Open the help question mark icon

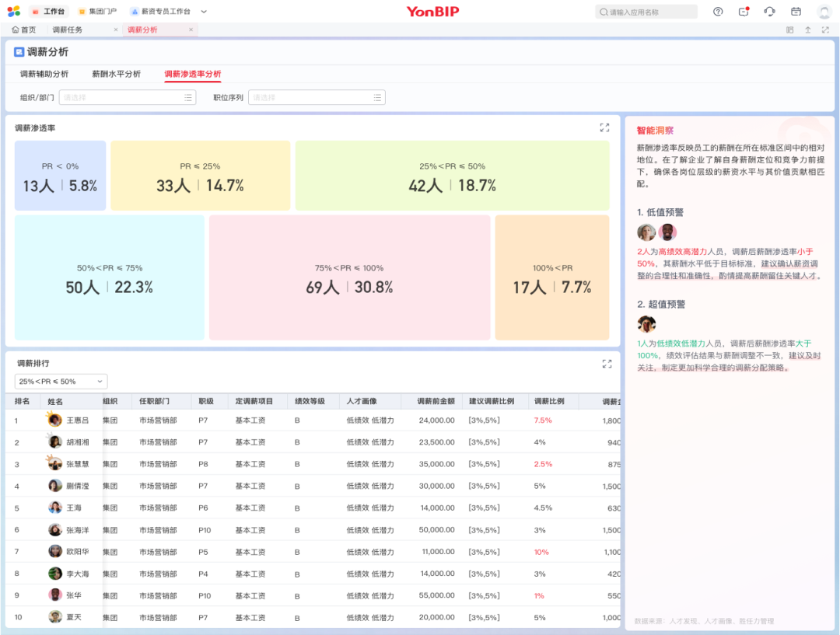[718, 12]
